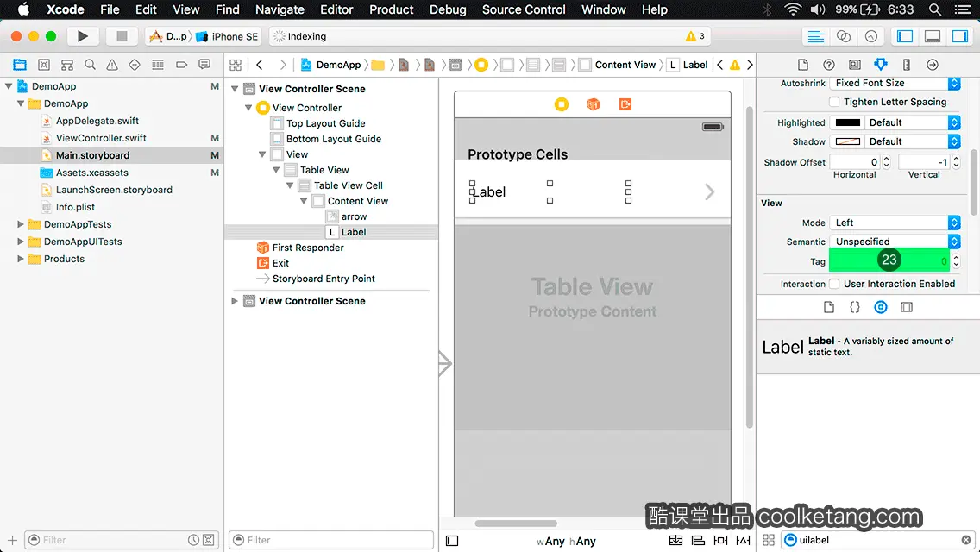Show the Quick Help inspector
Screen dimensions: 980x552
click(829, 65)
